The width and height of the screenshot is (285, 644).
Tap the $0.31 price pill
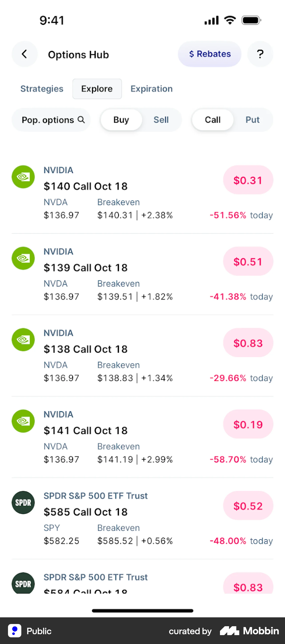[x=248, y=180]
